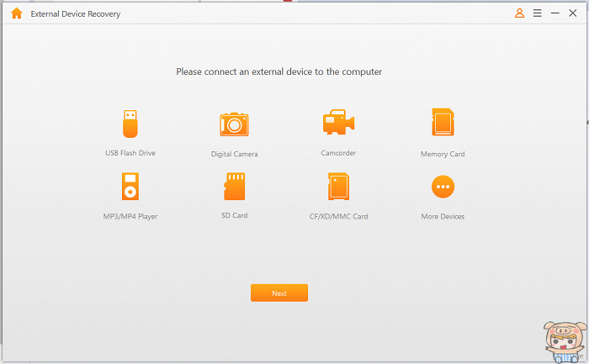Click the 'Please connect an external device' message
The height and width of the screenshot is (364, 589).
tap(279, 71)
